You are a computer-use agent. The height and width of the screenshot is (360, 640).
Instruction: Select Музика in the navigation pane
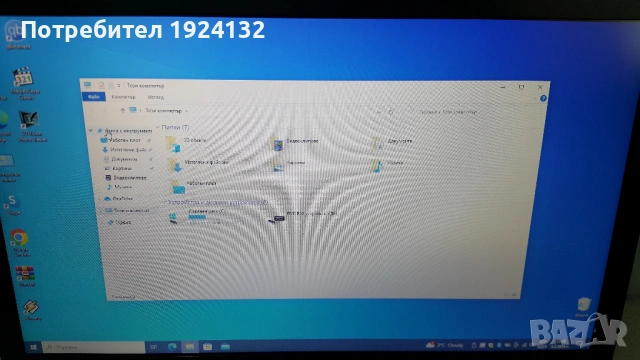(x=122, y=187)
